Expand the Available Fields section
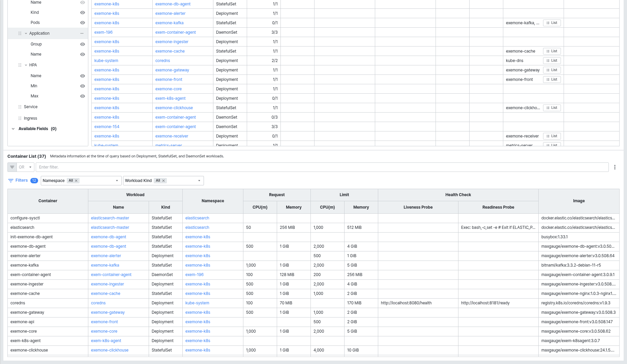 (13, 129)
